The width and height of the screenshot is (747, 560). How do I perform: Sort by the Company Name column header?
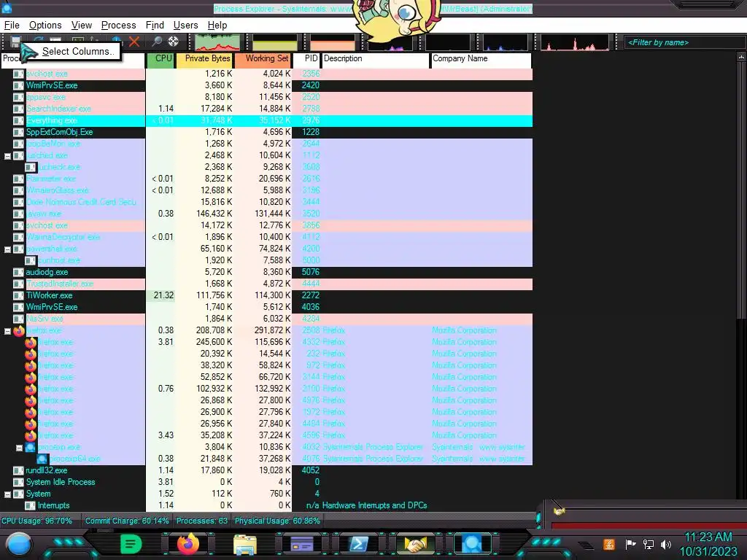tap(481, 59)
